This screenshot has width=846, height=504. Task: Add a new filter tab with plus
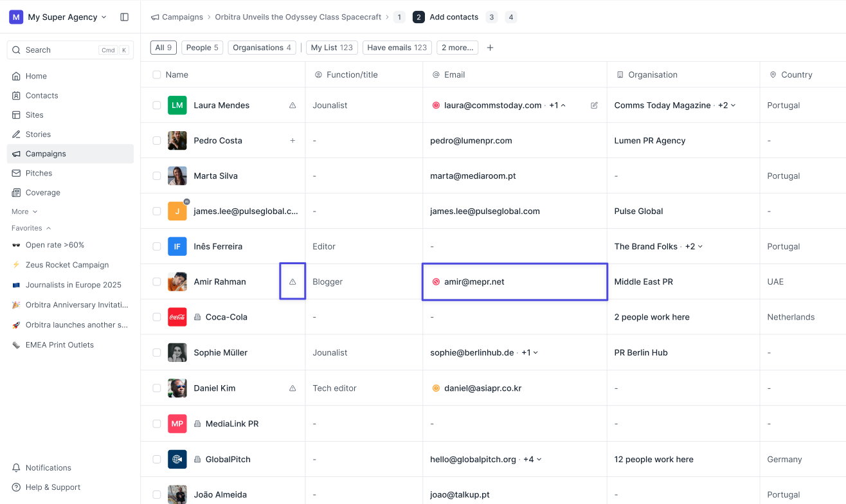[x=490, y=48]
